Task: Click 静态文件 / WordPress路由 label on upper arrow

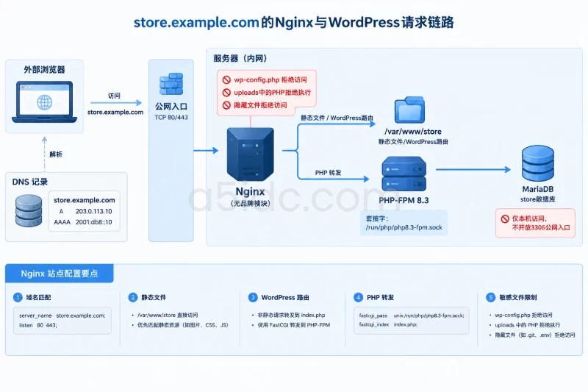Action: click(337, 118)
